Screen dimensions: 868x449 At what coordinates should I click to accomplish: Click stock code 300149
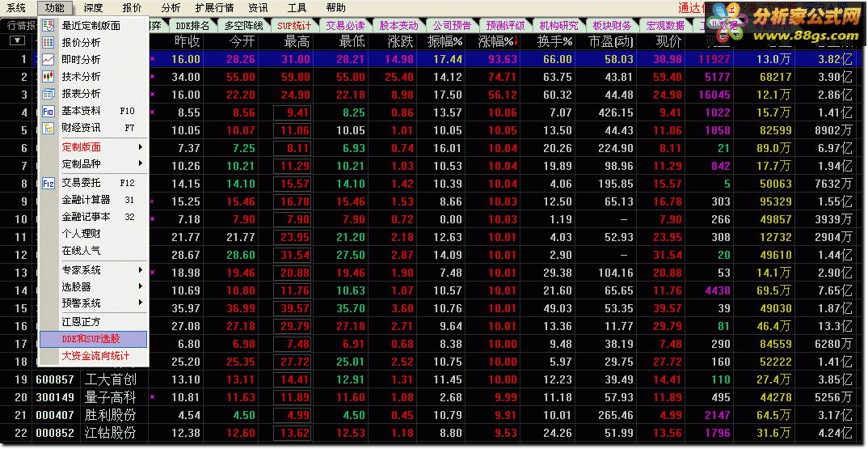point(55,398)
